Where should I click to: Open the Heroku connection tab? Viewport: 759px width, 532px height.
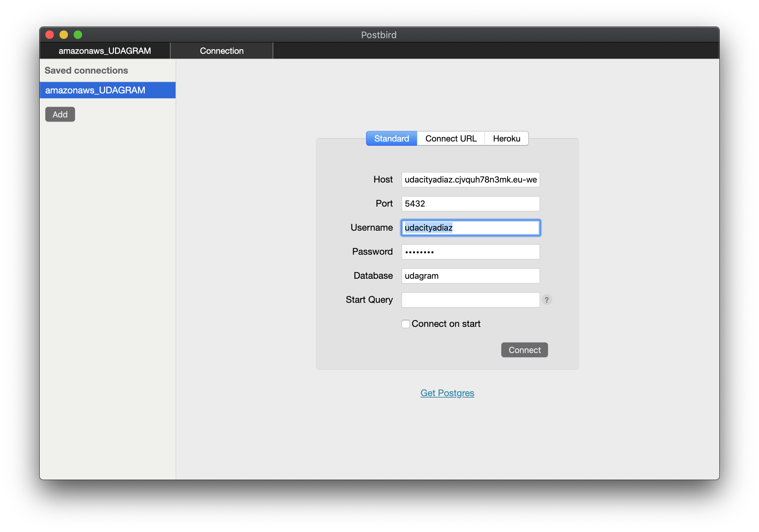[x=506, y=138]
